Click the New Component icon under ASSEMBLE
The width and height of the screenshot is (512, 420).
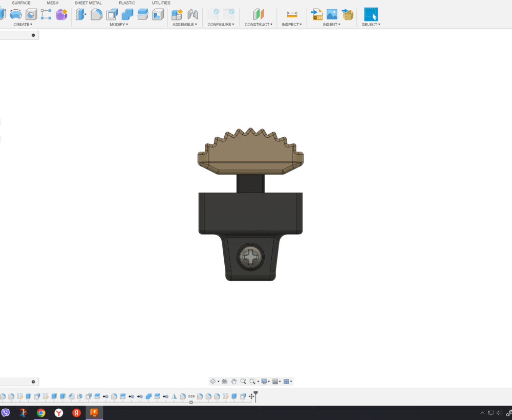click(177, 14)
